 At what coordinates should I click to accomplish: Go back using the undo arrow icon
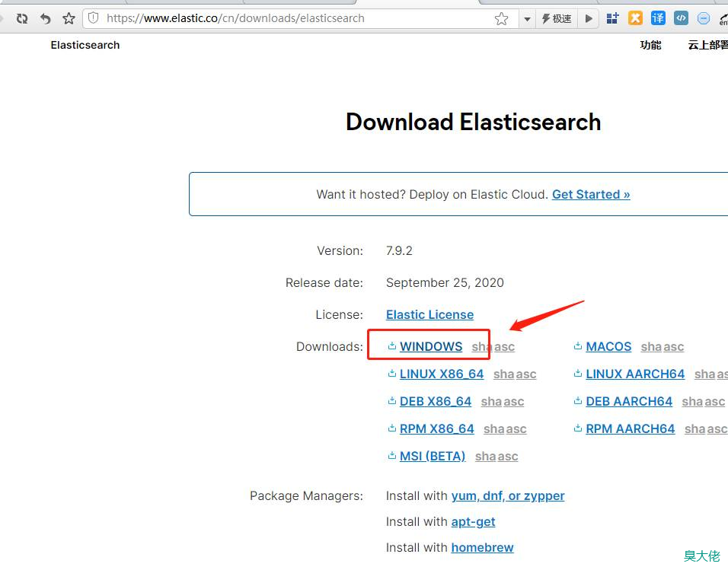[x=45, y=18]
